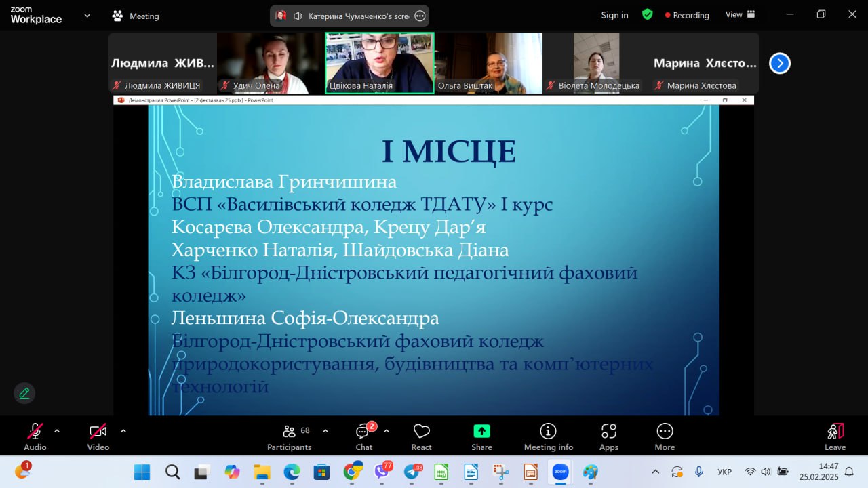This screenshot has height=488, width=868.
Task: Open the Apps panel
Action: [608, 436]
